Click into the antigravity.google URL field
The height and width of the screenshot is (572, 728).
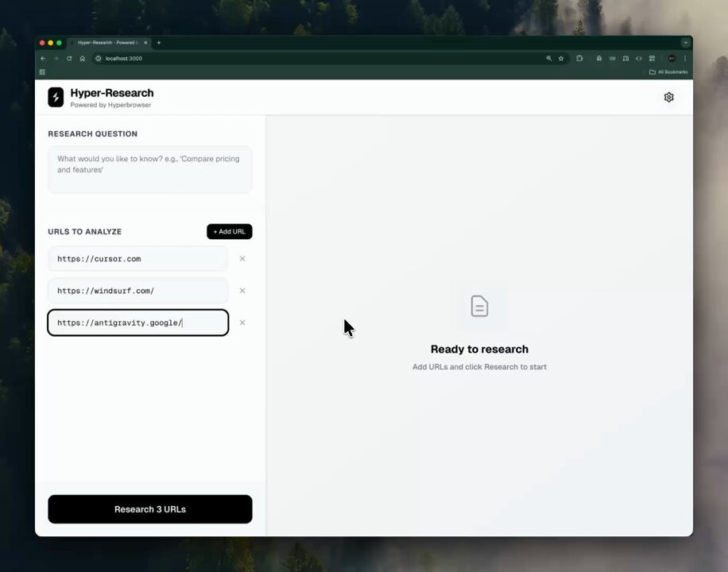(138, 323)
